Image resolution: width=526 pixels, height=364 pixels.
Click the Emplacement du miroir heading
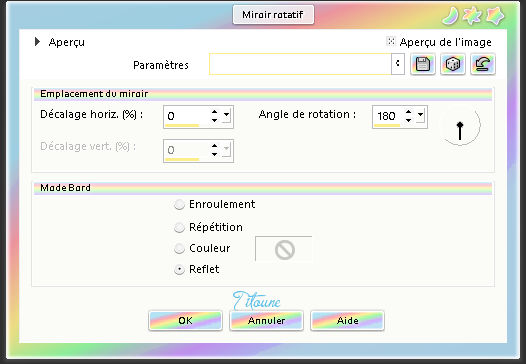[x=94, y=94]
